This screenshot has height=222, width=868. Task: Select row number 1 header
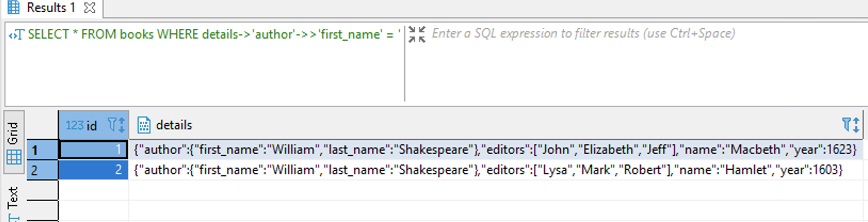[x=42, y=150]
